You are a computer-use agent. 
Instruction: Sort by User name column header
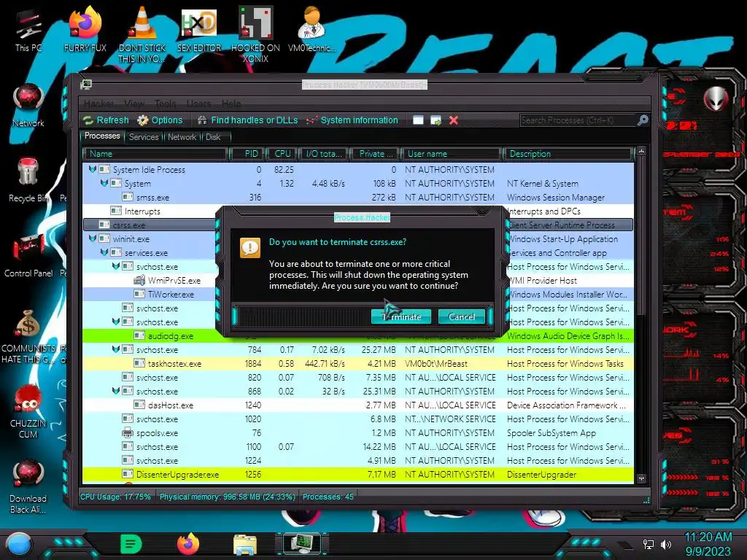451,154
